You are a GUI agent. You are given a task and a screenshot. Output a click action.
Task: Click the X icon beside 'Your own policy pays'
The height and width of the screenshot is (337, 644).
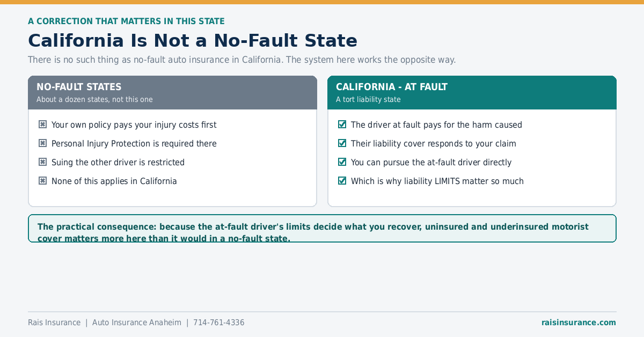click(x=43, y=124)
